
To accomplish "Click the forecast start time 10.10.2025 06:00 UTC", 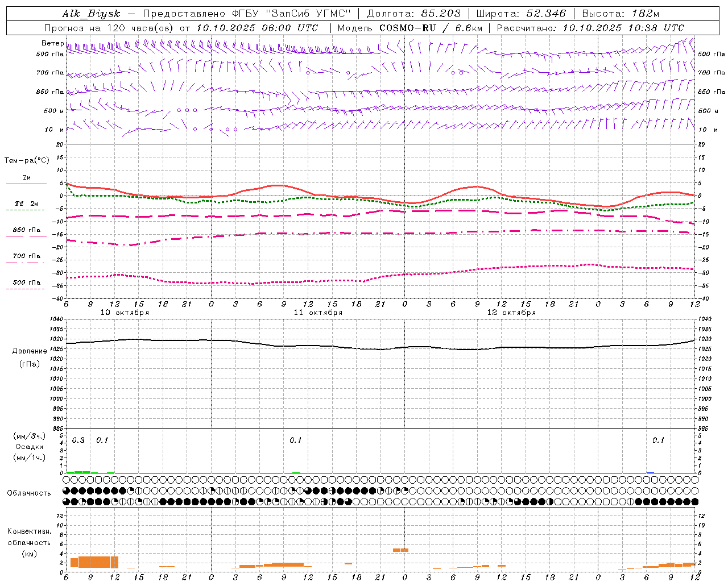I will [257, 28].
